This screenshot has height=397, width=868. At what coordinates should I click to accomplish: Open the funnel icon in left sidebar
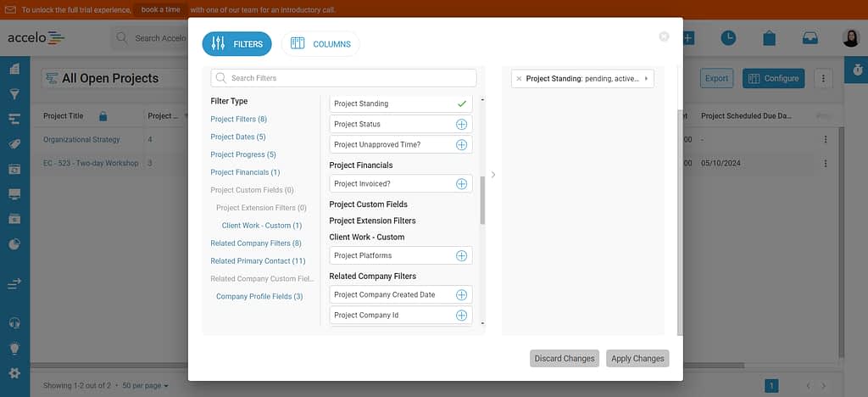14,94
